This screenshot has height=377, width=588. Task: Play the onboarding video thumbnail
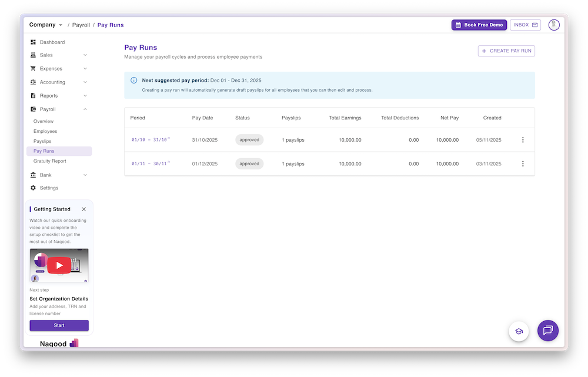(59, 265)
